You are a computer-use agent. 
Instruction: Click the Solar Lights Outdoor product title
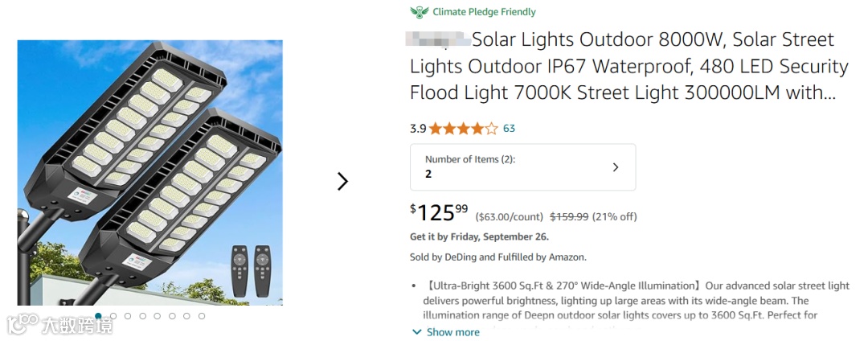click(627, 66)
